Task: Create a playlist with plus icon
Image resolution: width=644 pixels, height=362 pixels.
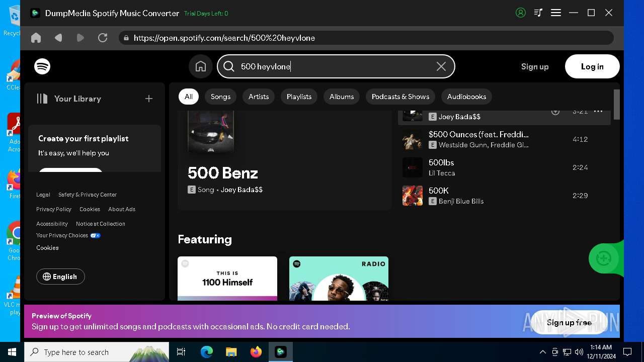Action: pos(149,99)
